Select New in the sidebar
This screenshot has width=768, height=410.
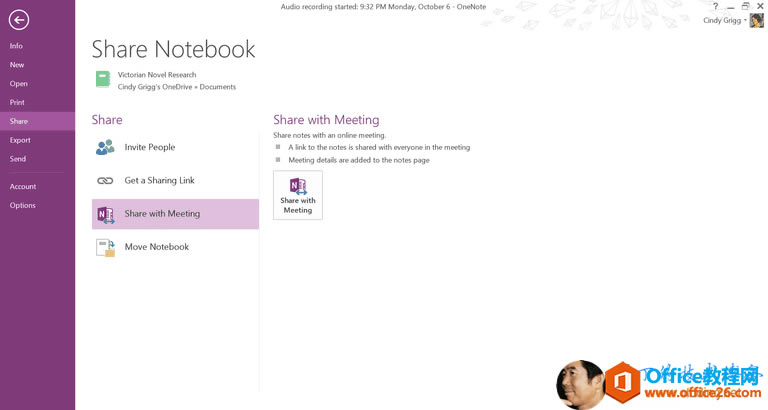tap(17, 65)
